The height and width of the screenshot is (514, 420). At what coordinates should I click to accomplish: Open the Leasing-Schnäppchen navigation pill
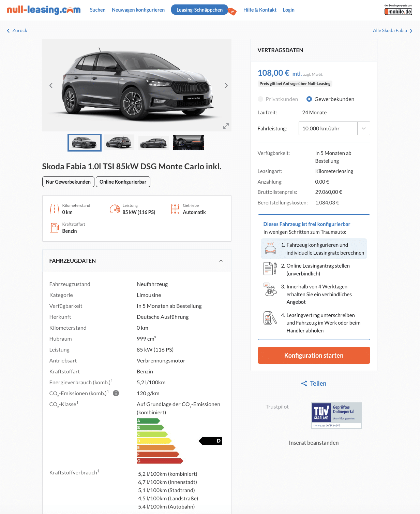pos(199,10)
